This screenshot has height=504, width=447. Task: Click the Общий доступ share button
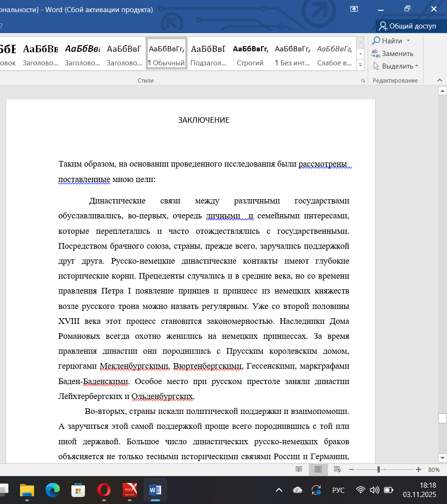[x=407, y=26]
